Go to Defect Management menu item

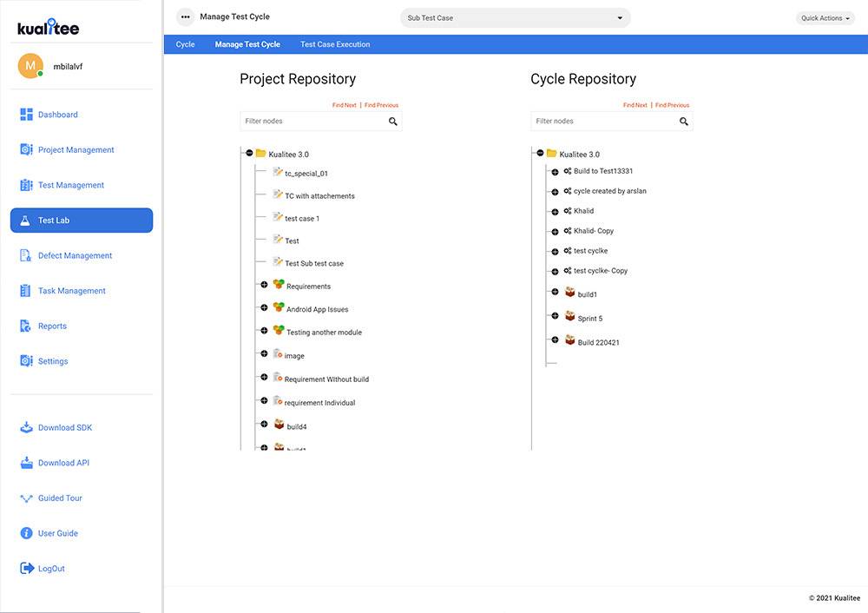pos(75,255)
